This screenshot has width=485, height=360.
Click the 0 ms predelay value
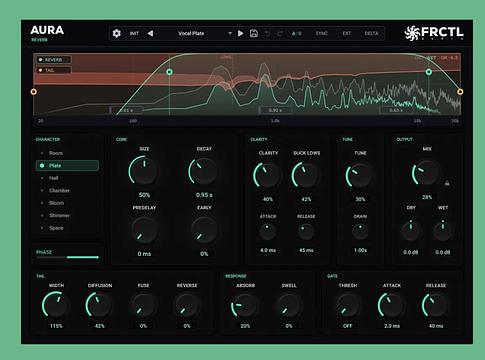(x=144, y=254)
